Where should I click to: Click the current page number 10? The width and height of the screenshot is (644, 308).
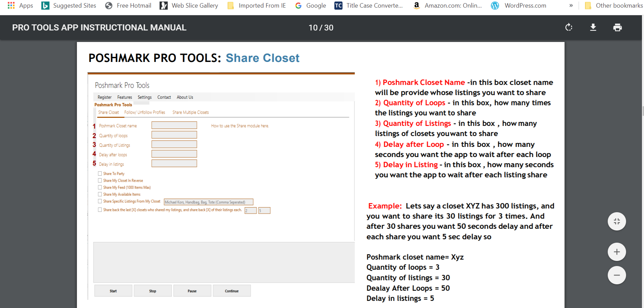(313, 28)
